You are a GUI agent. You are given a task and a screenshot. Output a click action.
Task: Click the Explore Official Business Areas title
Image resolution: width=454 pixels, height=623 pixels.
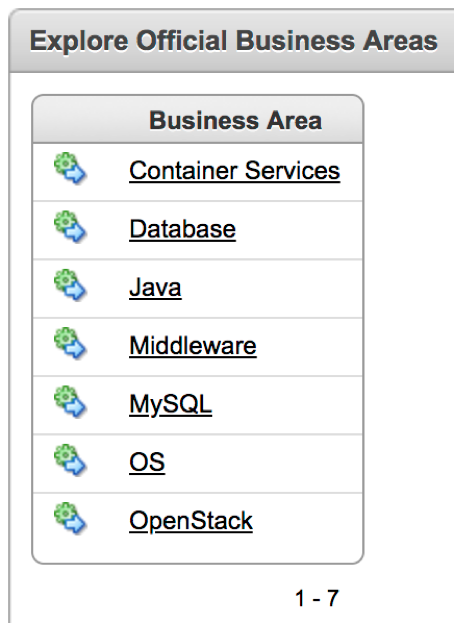(234, 41)
